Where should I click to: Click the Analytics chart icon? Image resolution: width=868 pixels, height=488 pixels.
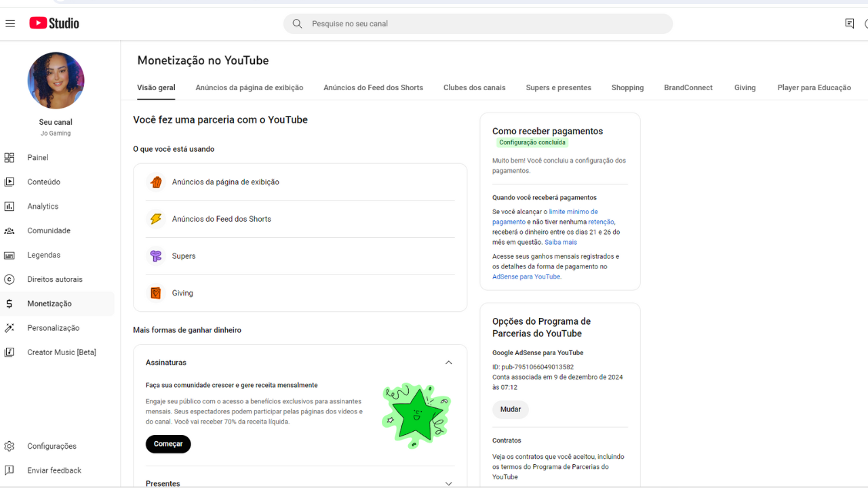9,207
